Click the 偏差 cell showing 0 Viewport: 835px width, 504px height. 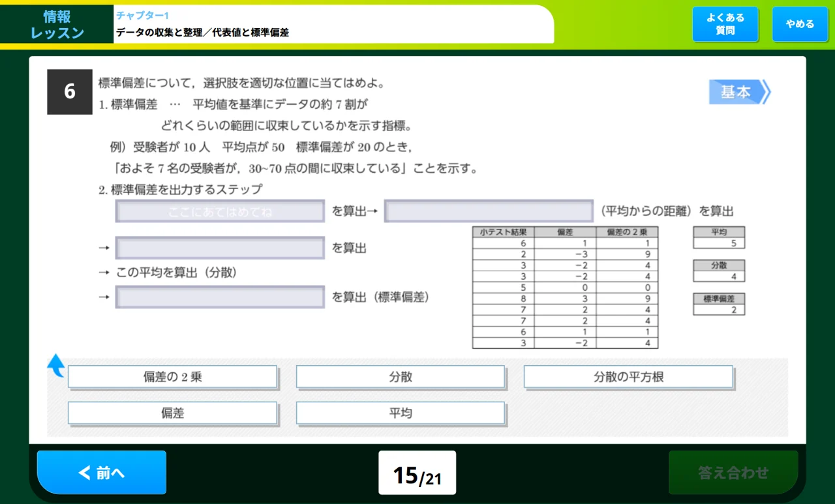[x=565, y=287]
